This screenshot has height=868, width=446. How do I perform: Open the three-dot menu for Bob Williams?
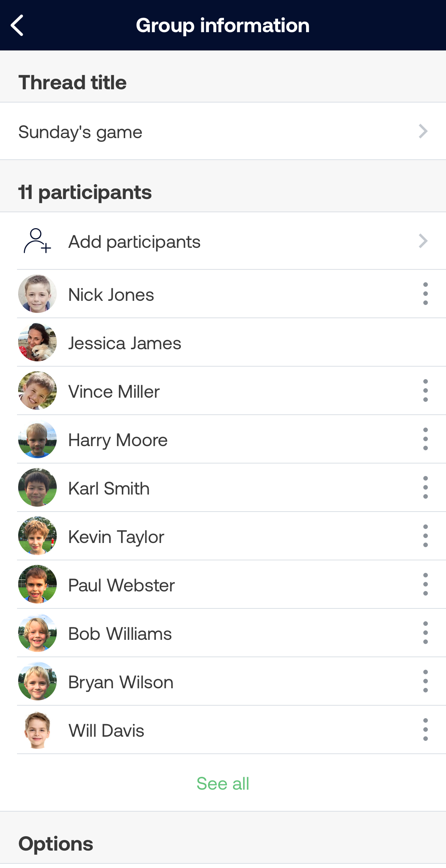click(425, 633)
